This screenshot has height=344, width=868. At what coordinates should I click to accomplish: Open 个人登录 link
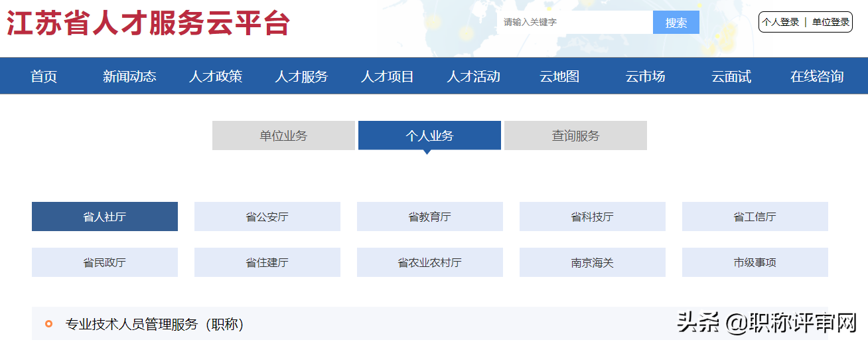pos(780,22)
